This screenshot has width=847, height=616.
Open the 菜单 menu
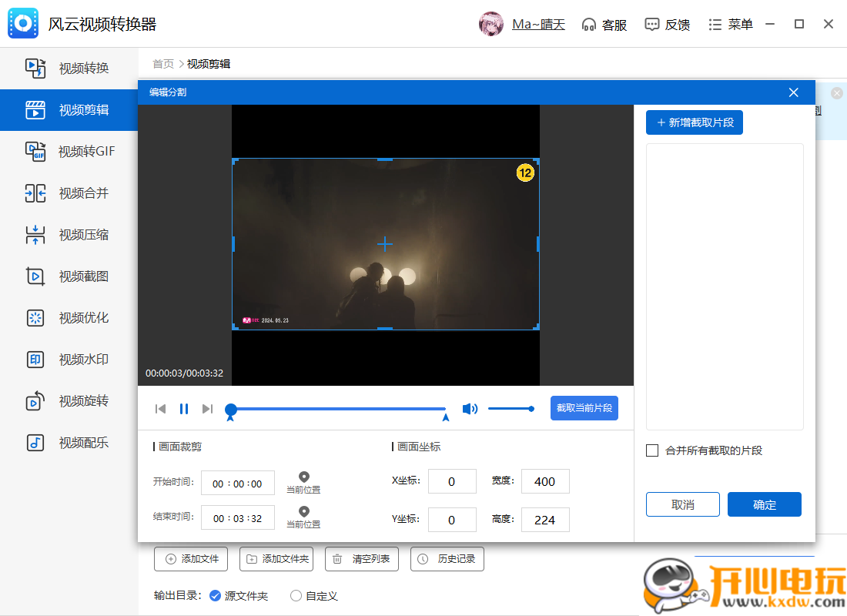point(730,24)
